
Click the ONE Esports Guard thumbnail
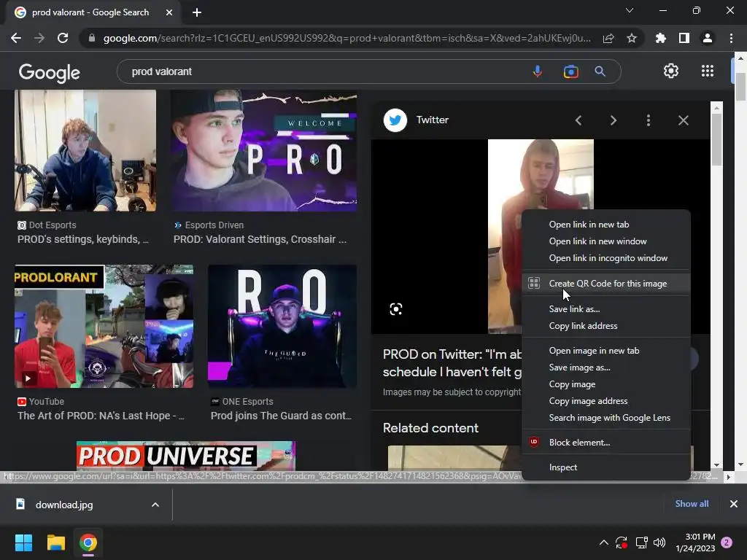click(282, 326)
